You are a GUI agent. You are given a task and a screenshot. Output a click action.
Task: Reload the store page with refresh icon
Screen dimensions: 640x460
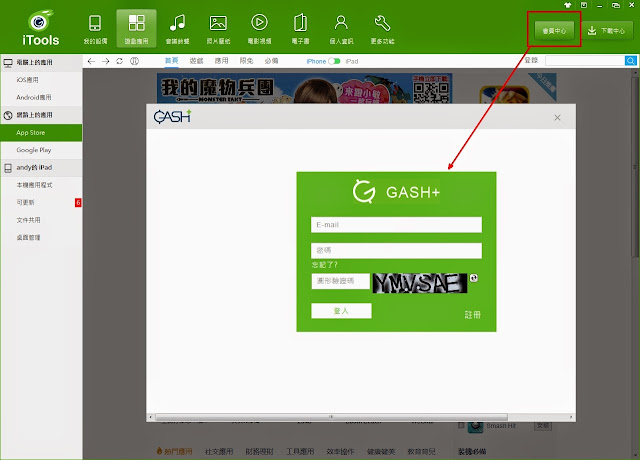coord(120,61)
